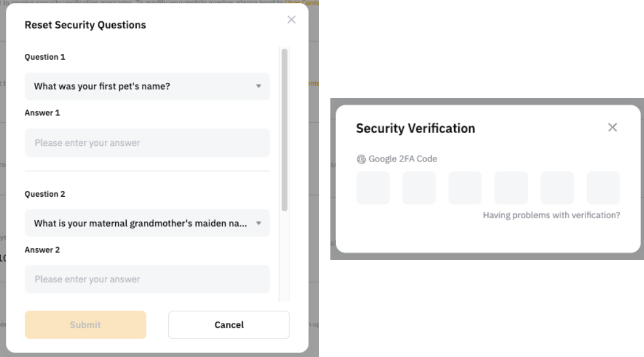Click the last 2FA code digit box

(603, 188)
